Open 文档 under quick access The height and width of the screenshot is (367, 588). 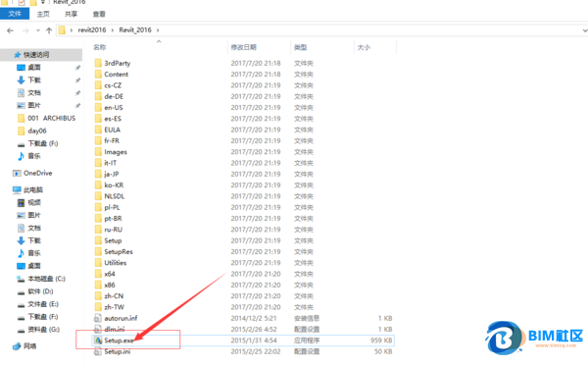coord(34,93)
